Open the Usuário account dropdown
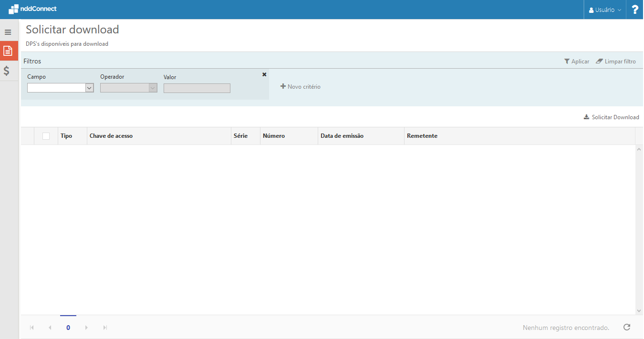 (x=605, y=10)
